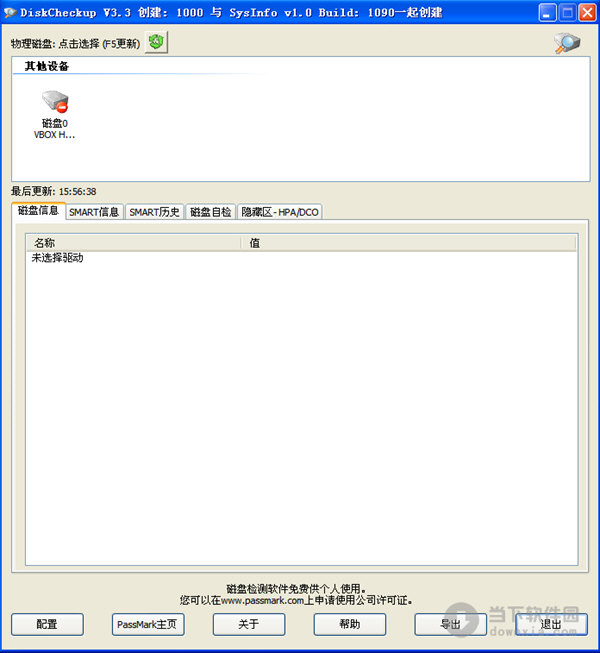
Task: Click the 关于 button
Action: point(249,624)
